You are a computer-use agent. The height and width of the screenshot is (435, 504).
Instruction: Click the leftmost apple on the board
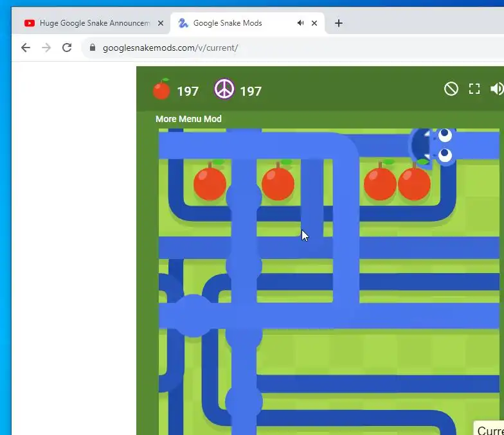point(210,181)
